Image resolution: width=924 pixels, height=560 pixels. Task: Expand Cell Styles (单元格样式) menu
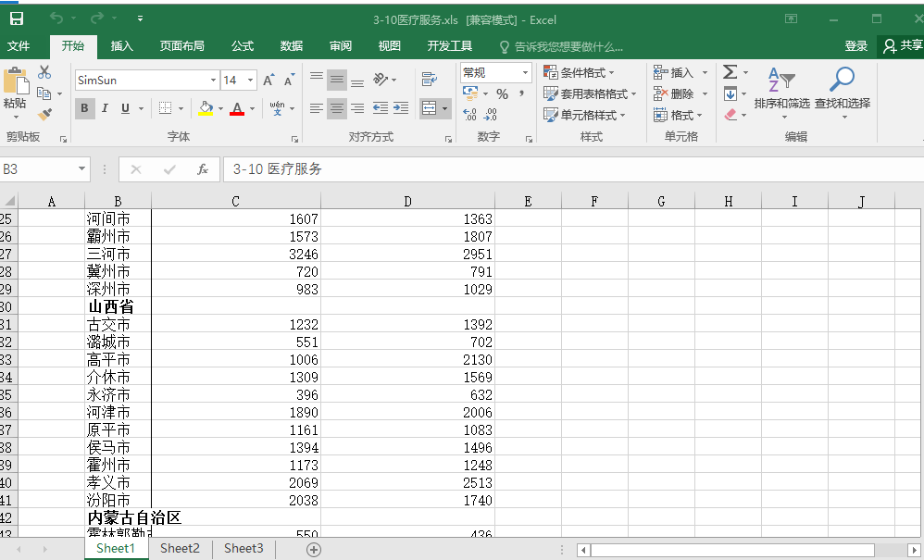584,115
